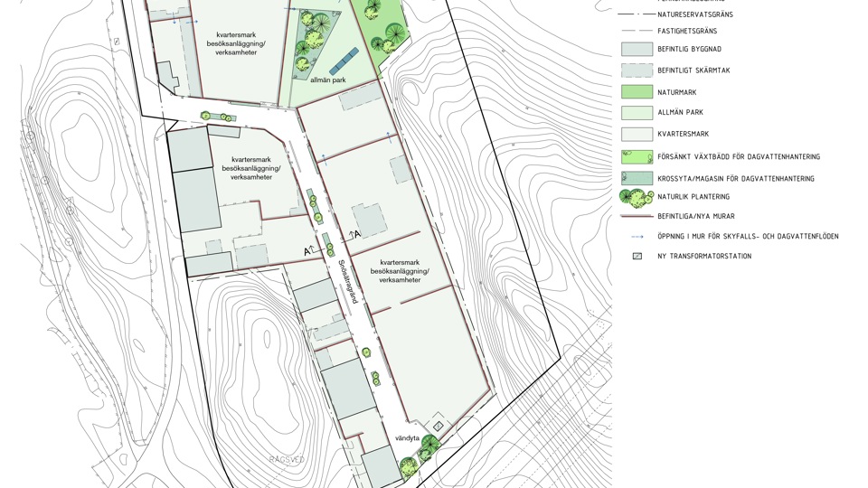Screen dimensions: 868x488
Task: Click the blue rectangles in allmän park
Action: point(344,61)
